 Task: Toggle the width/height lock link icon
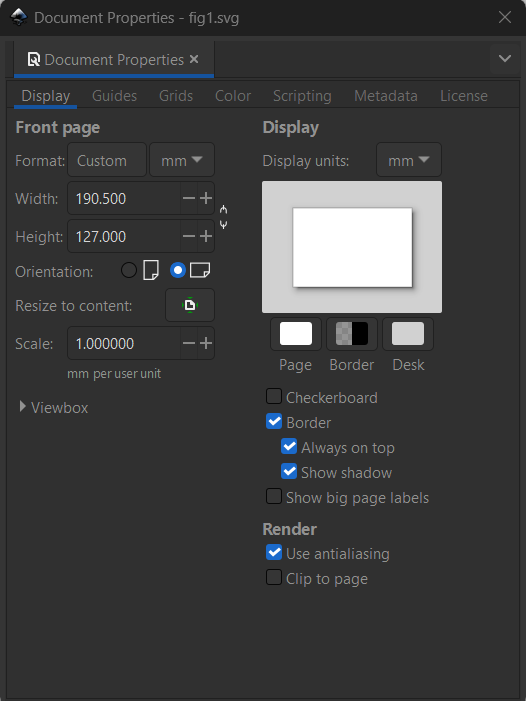[x=223, y=217]
